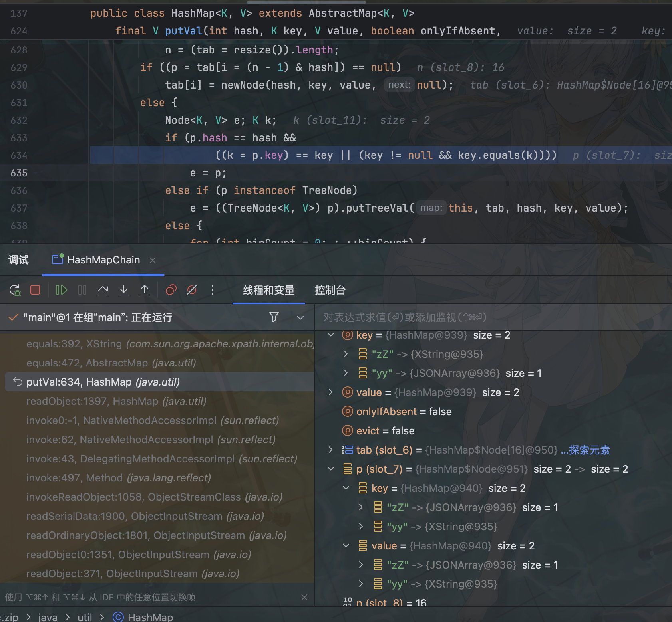672x622 pixels.
Task: Open the thread filter icon
Action: pos(274,317)
